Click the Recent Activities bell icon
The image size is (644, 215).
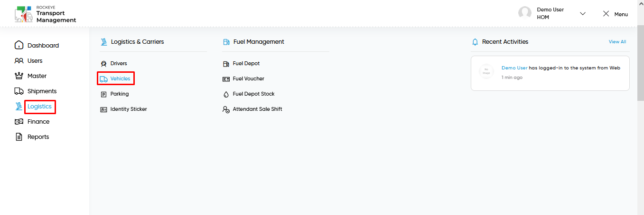[475, 42]
